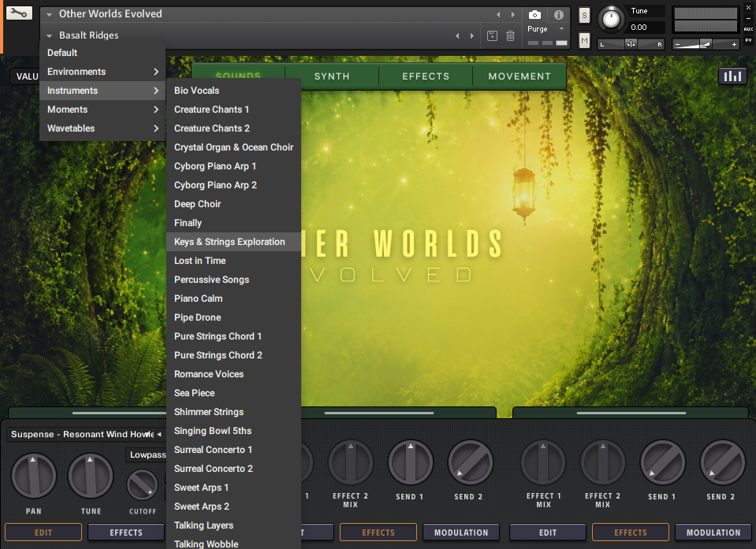
Task: Open the Other Worlds Evolved instrument dropdown
Action: pyautogui.click(x=49, y=14)
